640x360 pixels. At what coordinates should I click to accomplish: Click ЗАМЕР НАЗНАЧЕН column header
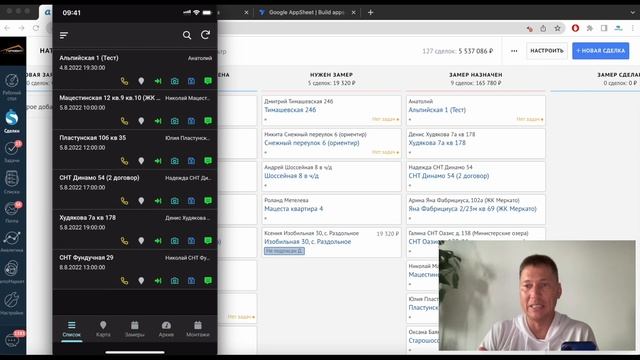(x=476, y=75)
